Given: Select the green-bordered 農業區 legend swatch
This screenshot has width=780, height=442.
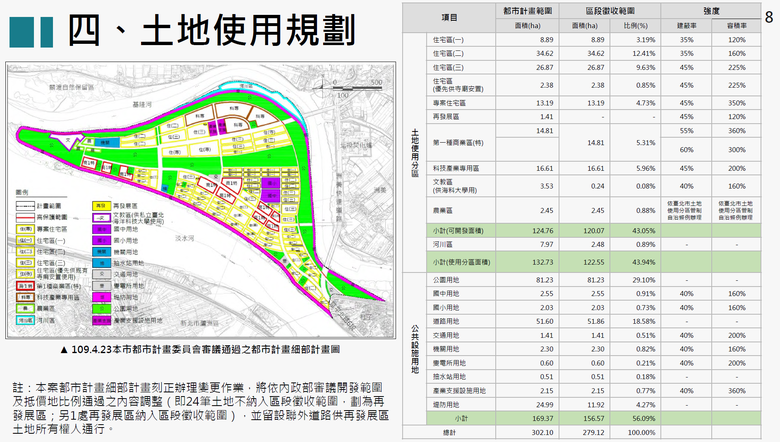Looking at the screenshot, I should 25,309.
